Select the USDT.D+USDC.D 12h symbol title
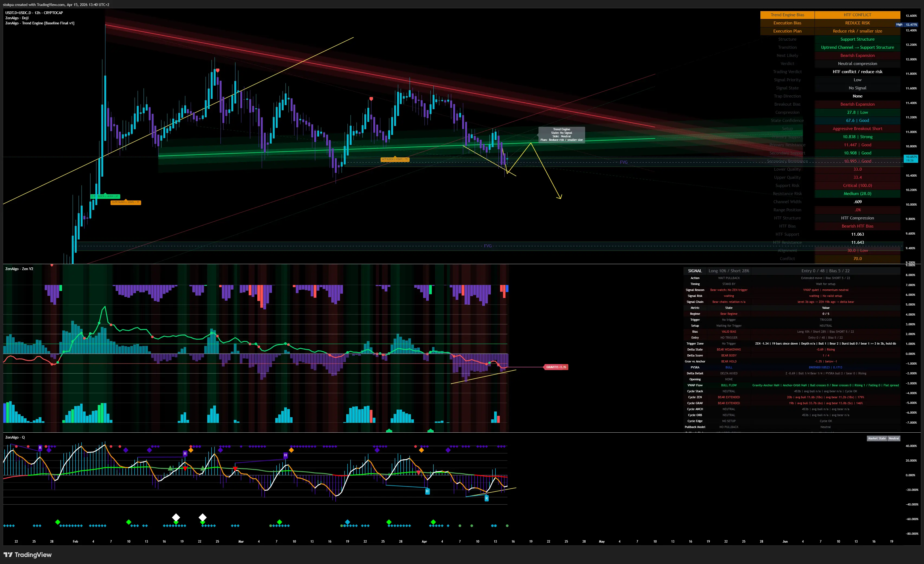The height and width of the screenshot is (564, 924). coord(34,13)
